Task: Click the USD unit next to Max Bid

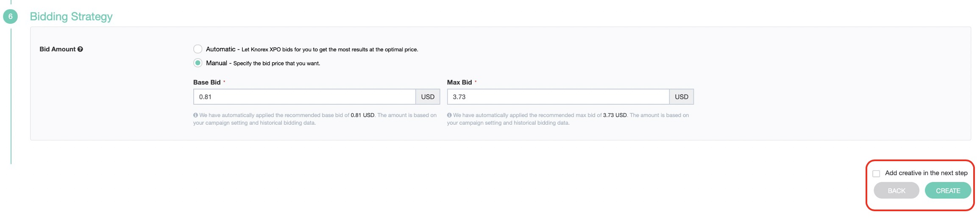Action: (682, 97)
